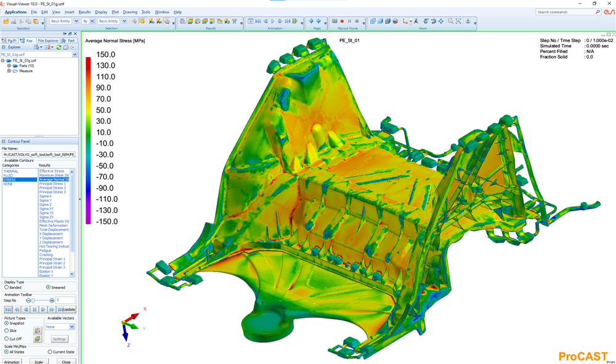Click the Cut Off settings icon
Image resolution: width=616 pixels, height=364 pixels.
coord(38,339)
